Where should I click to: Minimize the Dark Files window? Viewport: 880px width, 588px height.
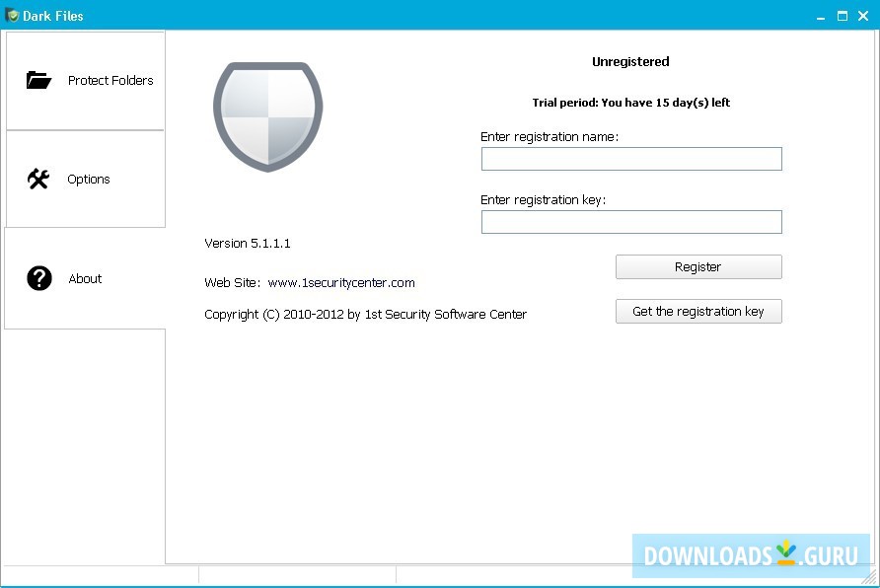pyautogui.click(x=821, y=16)
